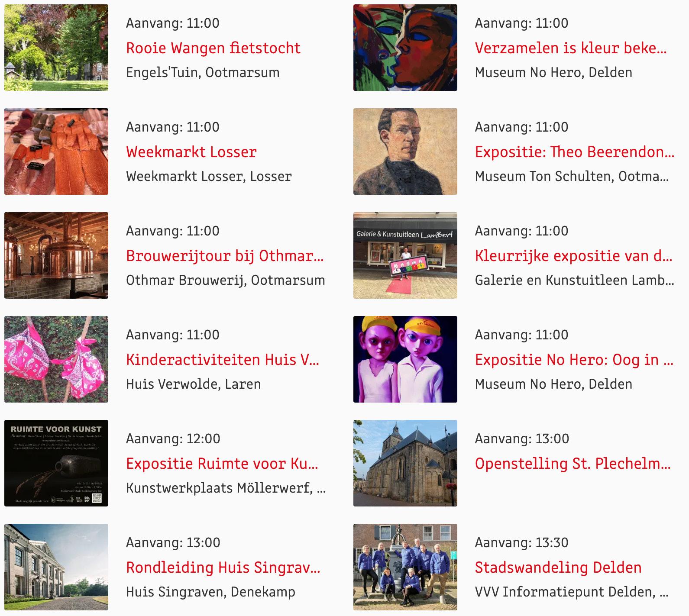The image size is (689, 616).
Task: Open the Rooie Wangen fietstocht link
Action: pyautogui.click(x=213, y=48)
